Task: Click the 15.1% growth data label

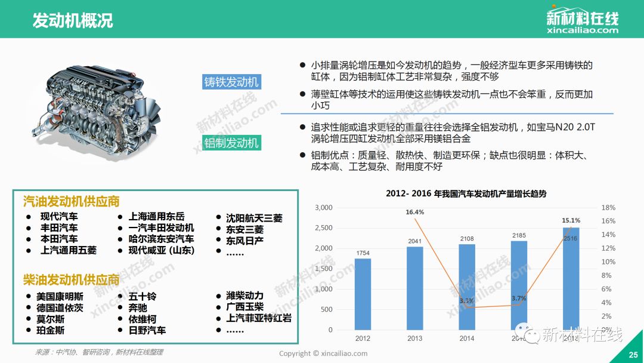Action: tap(571, 220)
